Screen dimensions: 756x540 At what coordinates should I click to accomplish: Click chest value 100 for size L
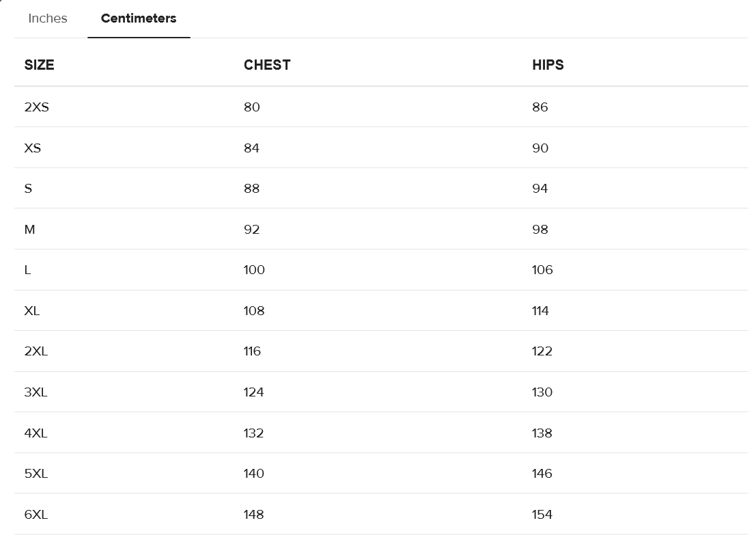click(254, 270)
